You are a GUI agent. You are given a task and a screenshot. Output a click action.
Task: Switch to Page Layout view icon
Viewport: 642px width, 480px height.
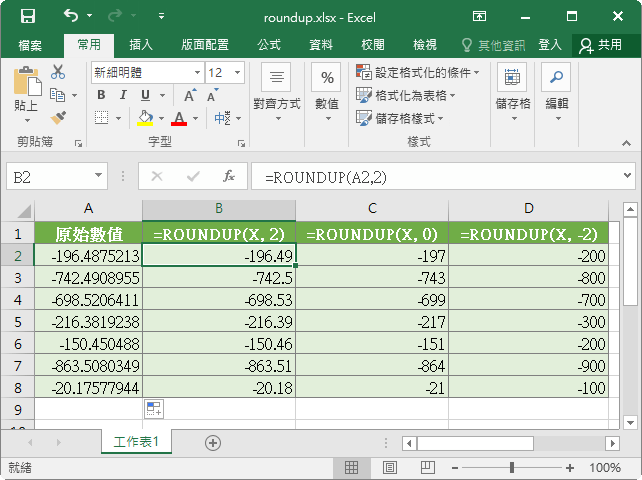pyautogui.click(x=389, y=467)
